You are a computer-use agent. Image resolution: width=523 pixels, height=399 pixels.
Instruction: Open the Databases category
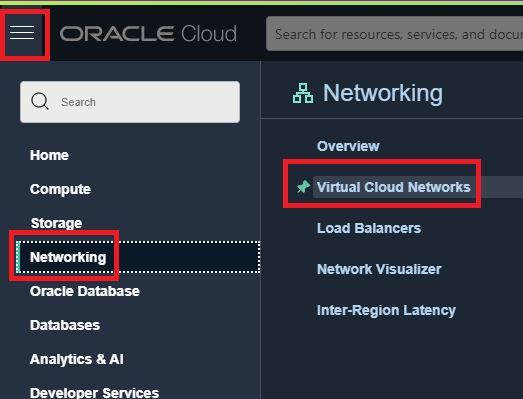point(65,325)
